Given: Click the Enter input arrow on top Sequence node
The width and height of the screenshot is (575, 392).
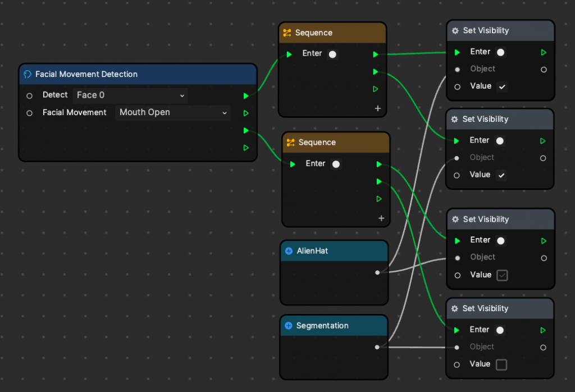Looking at the screenshot, I should point(289,54).
